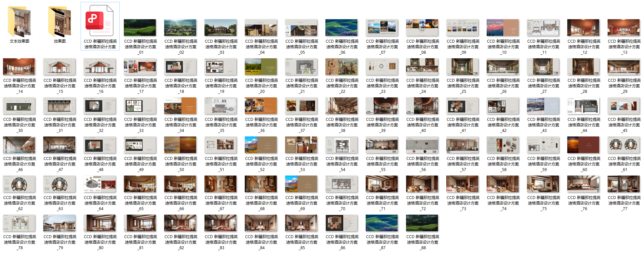Open the pool image numbered _46
Screen dimensions: 644x256
[x=19, y=145]
